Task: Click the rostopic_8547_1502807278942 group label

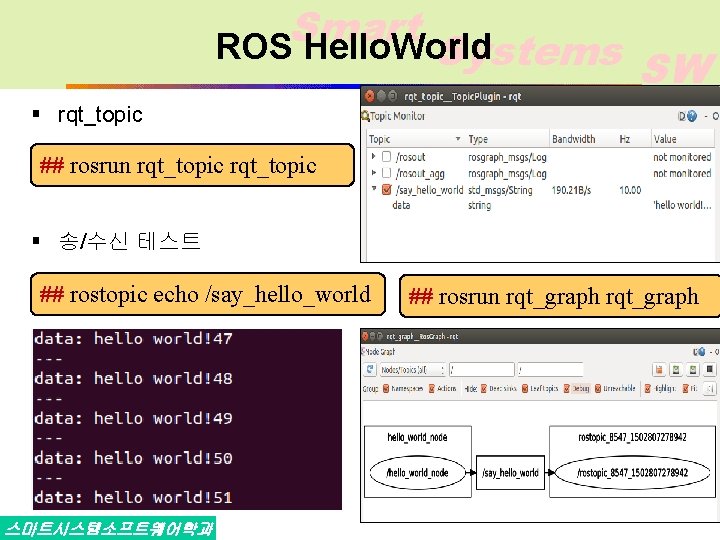Action: [632, 437]
